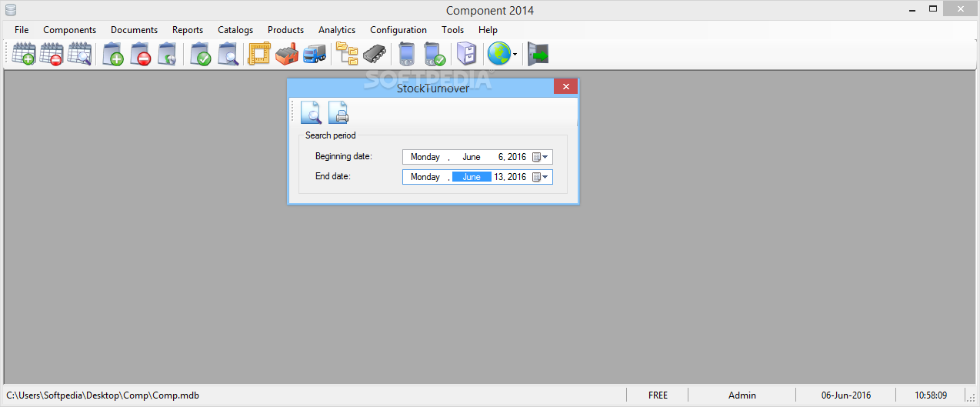Click the clipboard with clock icon
This screenshot has width=980, height=407.
click(167, 55)
